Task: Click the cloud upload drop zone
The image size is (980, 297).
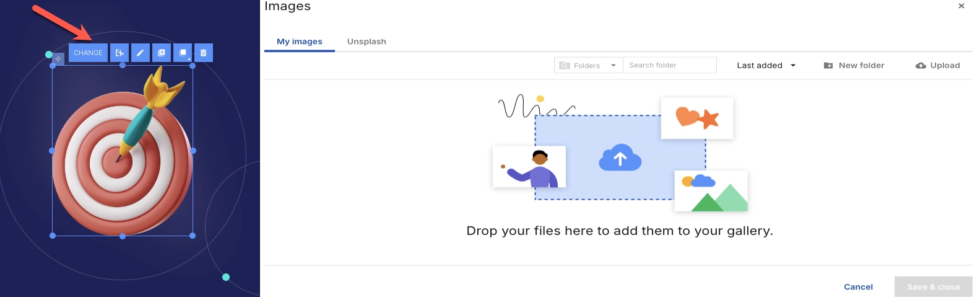Action: click(620, 157)
